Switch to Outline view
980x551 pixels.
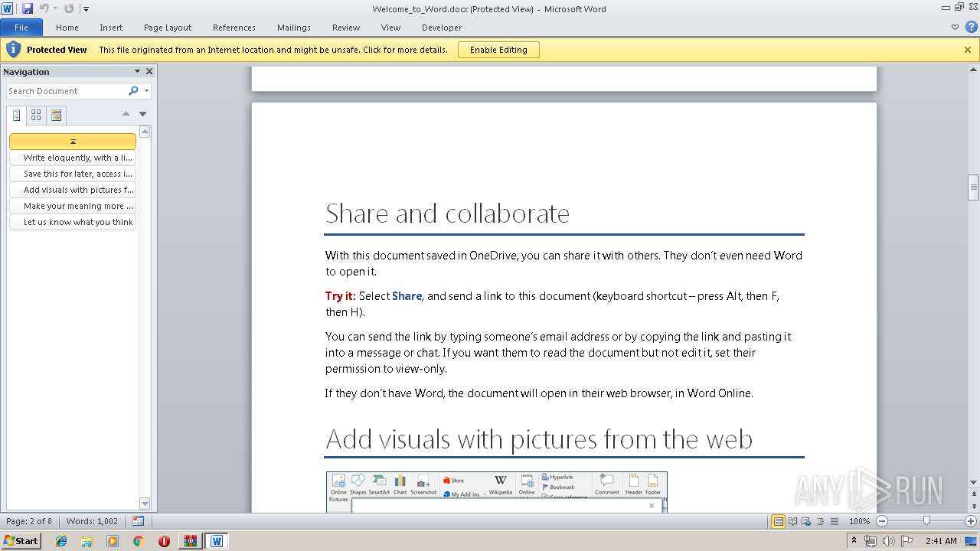(820, 521)
